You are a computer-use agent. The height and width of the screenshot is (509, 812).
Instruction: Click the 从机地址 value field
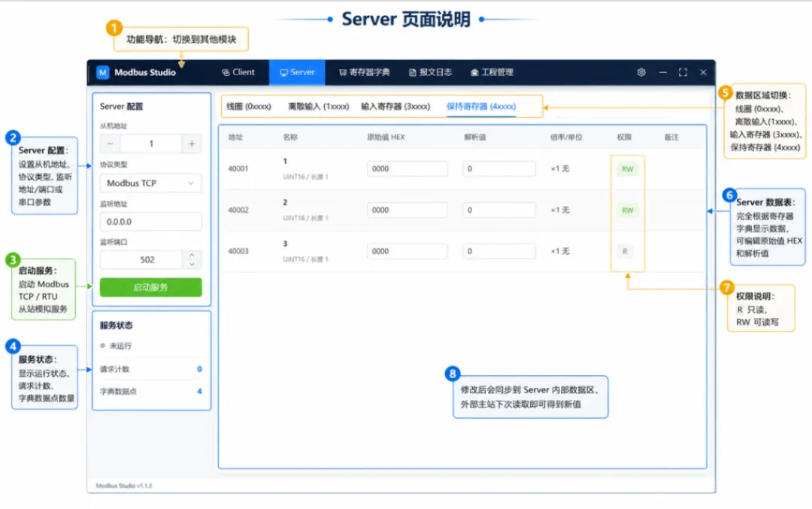click(150, 144)
